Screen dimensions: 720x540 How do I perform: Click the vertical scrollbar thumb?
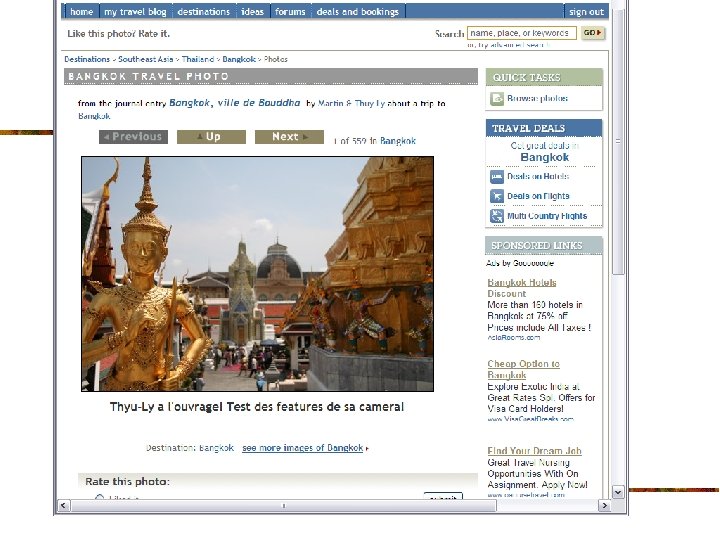coord(618,141)
